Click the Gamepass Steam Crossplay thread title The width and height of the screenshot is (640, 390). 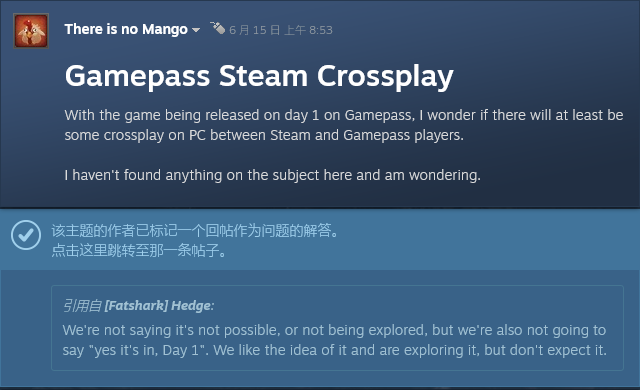(x=259, y=77)
